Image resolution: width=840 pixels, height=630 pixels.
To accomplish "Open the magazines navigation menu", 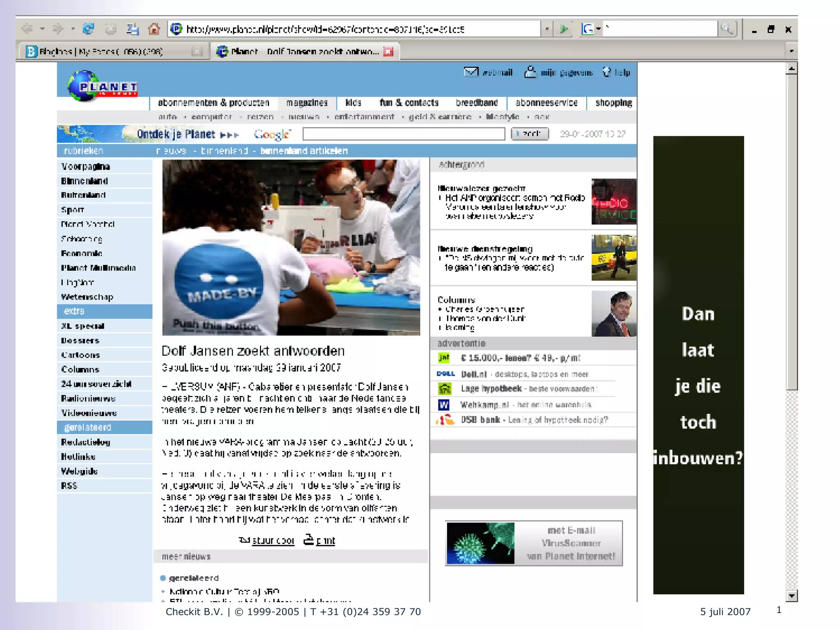I will point(307,103).
